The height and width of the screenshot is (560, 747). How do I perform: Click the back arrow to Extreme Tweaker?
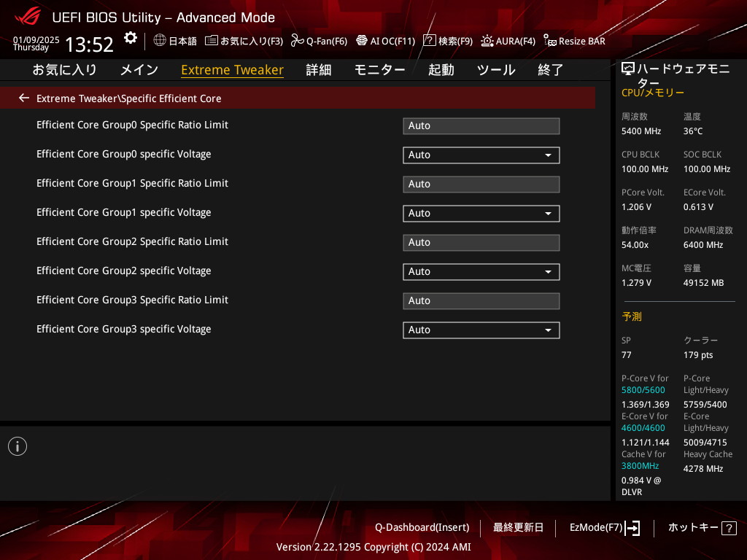click(x=24, y=98)
